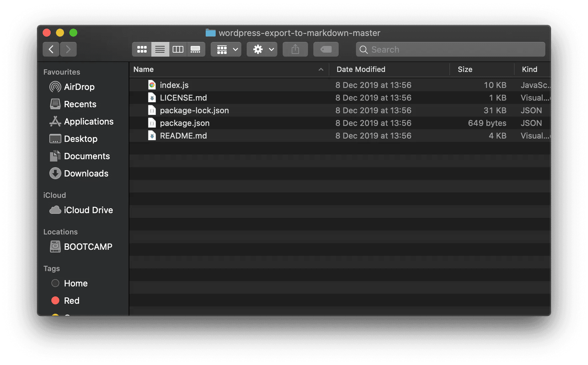Click the Downloads sidebar icon

pyautogui.click(x=55, y=174)
